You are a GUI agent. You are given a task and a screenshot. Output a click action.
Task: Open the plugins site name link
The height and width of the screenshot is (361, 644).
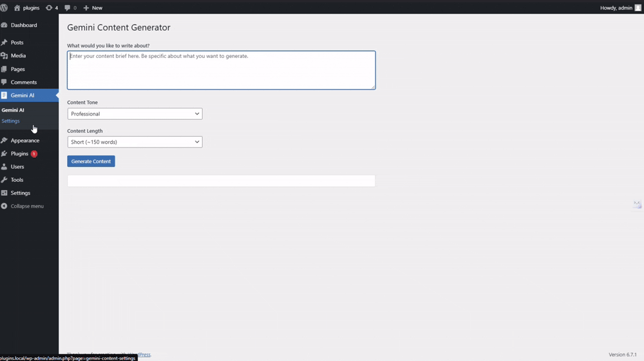(31, 8)
